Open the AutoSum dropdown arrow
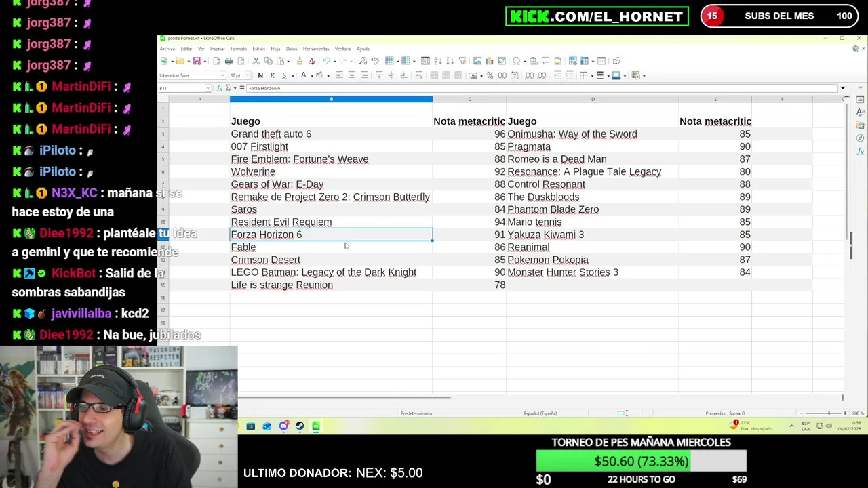Image resolution: width=868 pixels, height=488 pixels. coord(235,88)
